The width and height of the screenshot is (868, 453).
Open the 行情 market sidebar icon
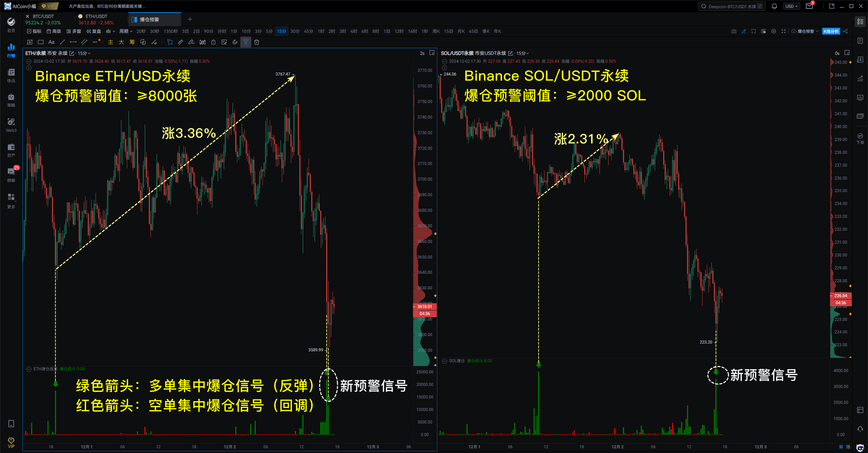11,50
